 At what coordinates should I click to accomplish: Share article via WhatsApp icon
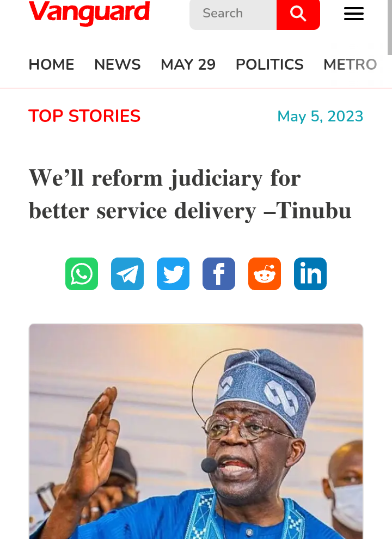pos(82,274)
